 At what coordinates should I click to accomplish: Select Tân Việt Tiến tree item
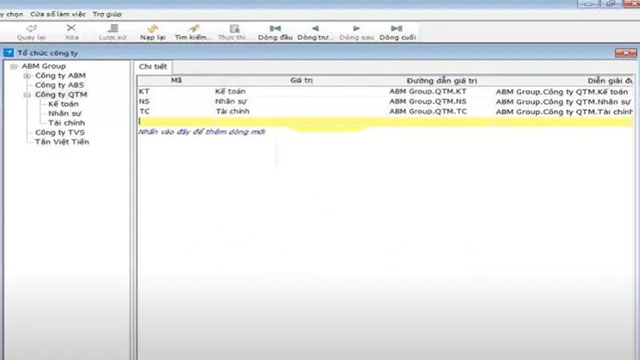62,142
